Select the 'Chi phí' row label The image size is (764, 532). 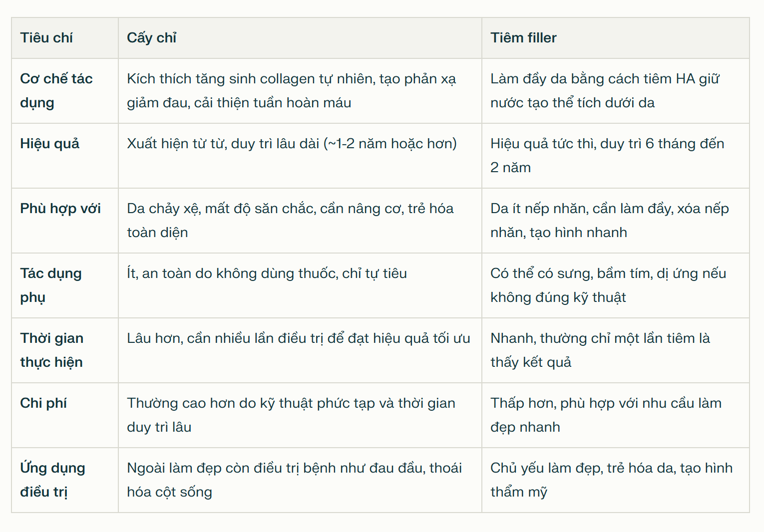pyautogui.click(x=43, y=403)
